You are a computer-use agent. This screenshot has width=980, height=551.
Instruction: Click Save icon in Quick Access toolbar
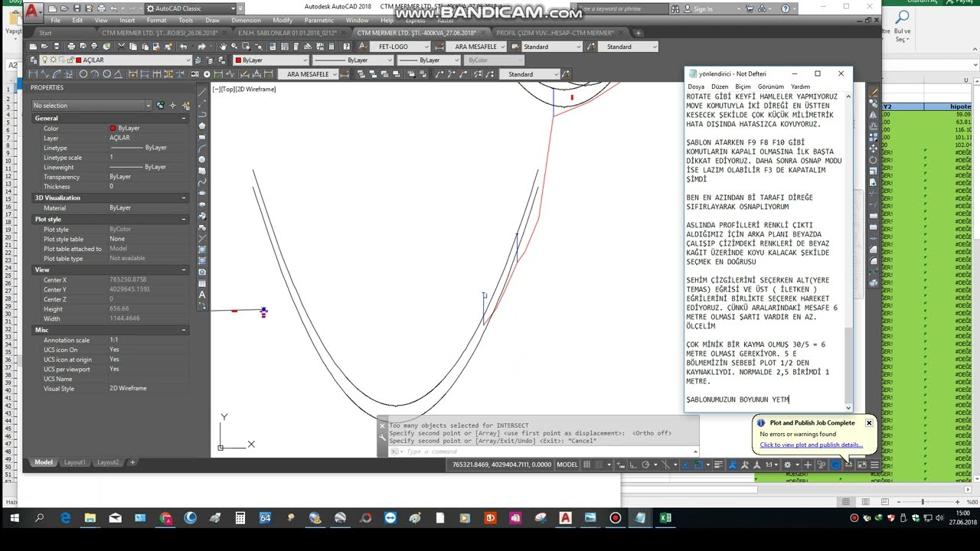tap(77, 8)
